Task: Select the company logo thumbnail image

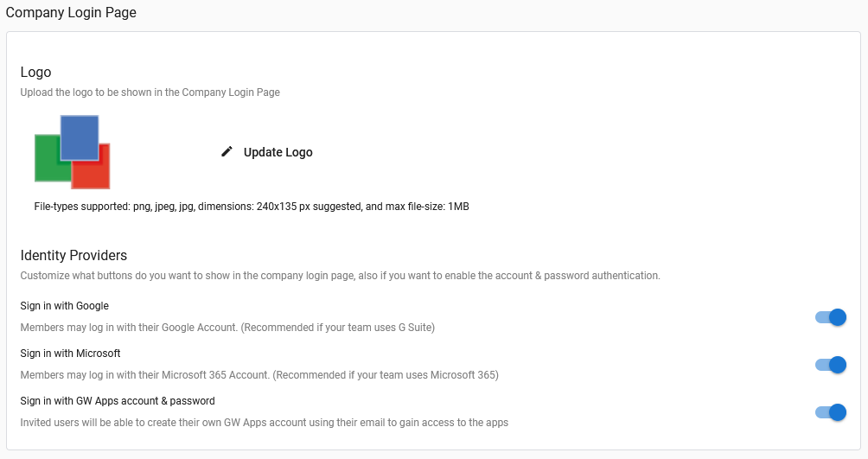Action: tap(72, 152)
